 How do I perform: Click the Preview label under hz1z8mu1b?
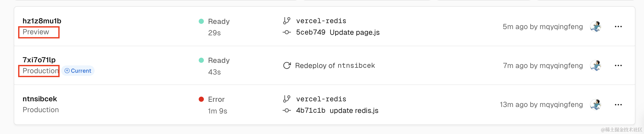[x=36, y=32]
